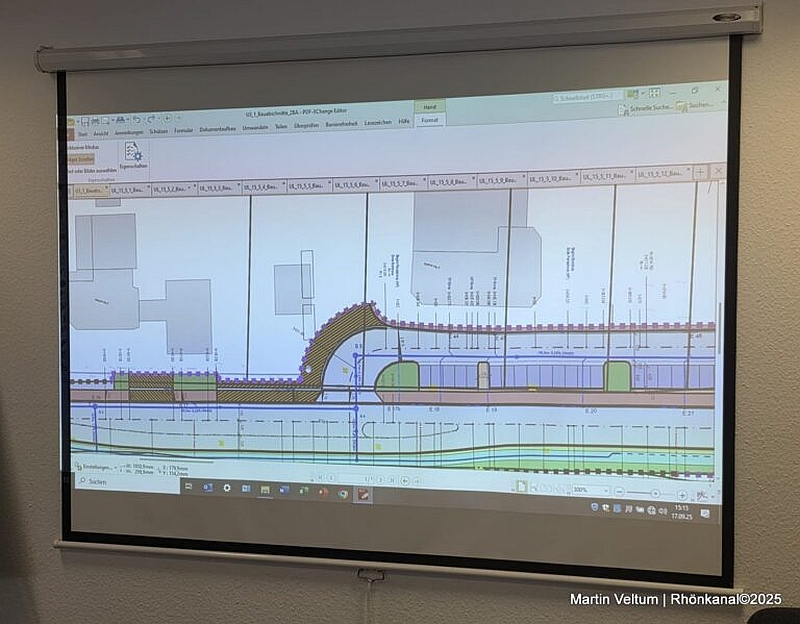Image resolution: width=800 pixels, height=624 pixels.
Task: Open the Schützen ribbon tab
Action: coord(158,131)
